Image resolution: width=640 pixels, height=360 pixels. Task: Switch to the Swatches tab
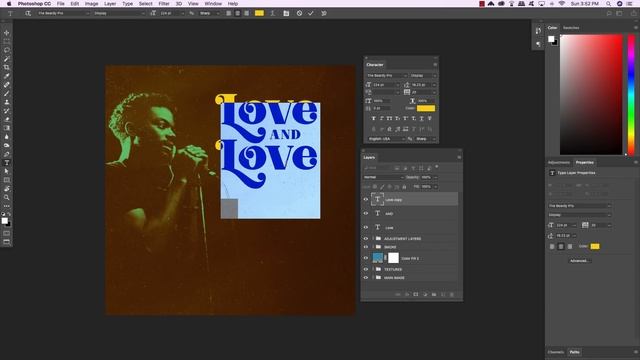tap(571, 28)
